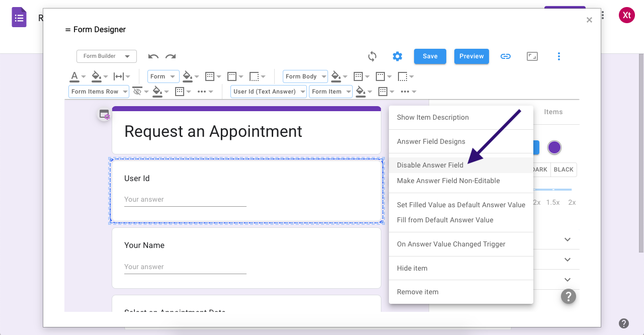Open the Form Body dropdown
This screenshot has height=335, width=644.
click(x=305, y=76)
